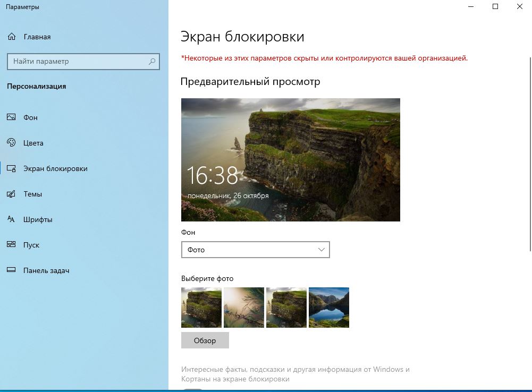Screen dimensions: 532x392
Task: Click the Обзор browse button
Action: 205,340
